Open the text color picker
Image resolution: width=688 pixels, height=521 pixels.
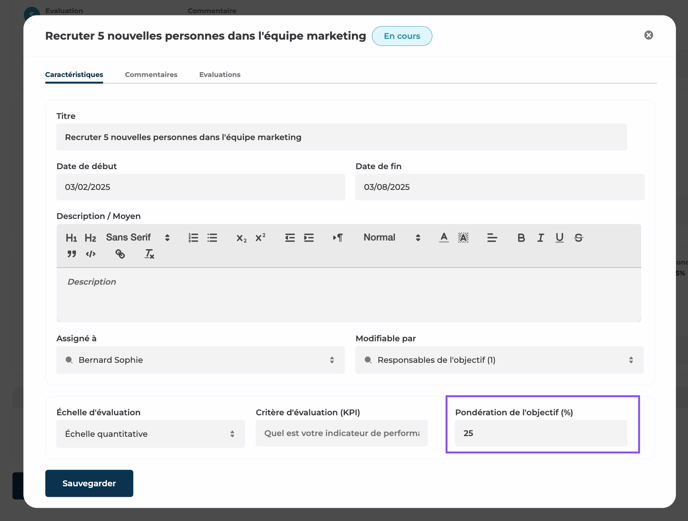444,238
